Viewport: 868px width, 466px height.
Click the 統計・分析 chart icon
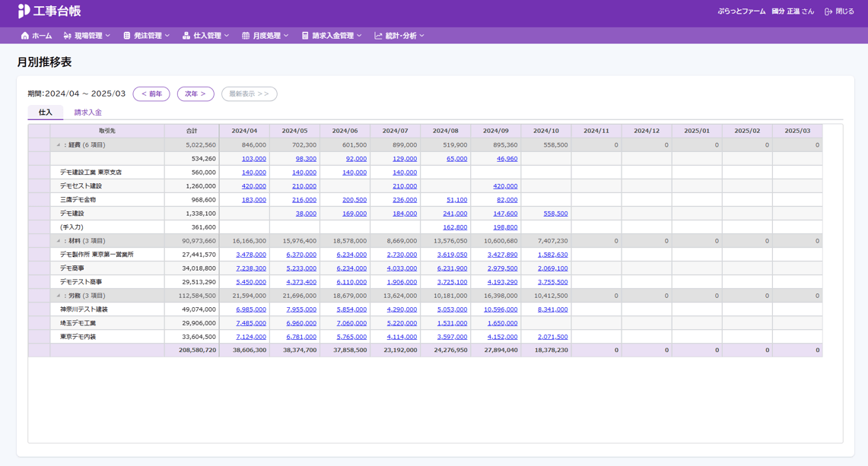point(378,36)
